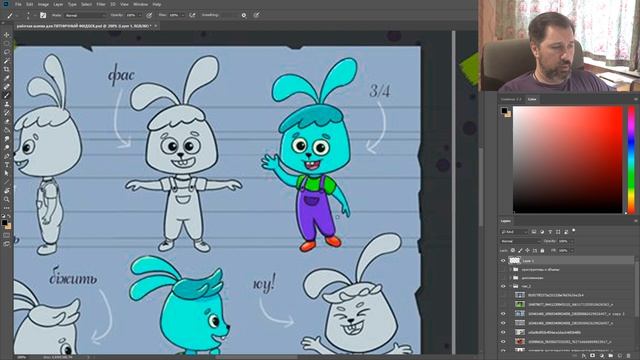Screen dimensions: 640x360
Task: Toggle pressure for size in the options bar
Action: [x=256, y=15]
